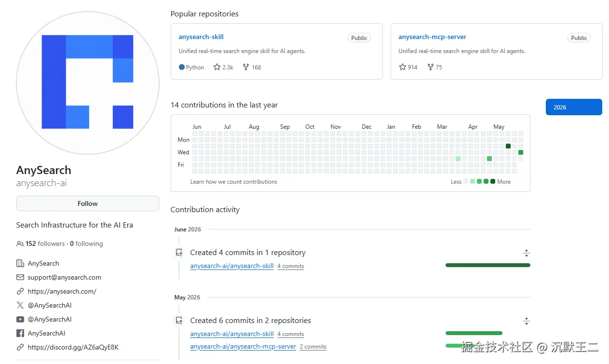Email support@anysearch.com link
Screen dimensions: 609x364
click(x=65, y=277)
